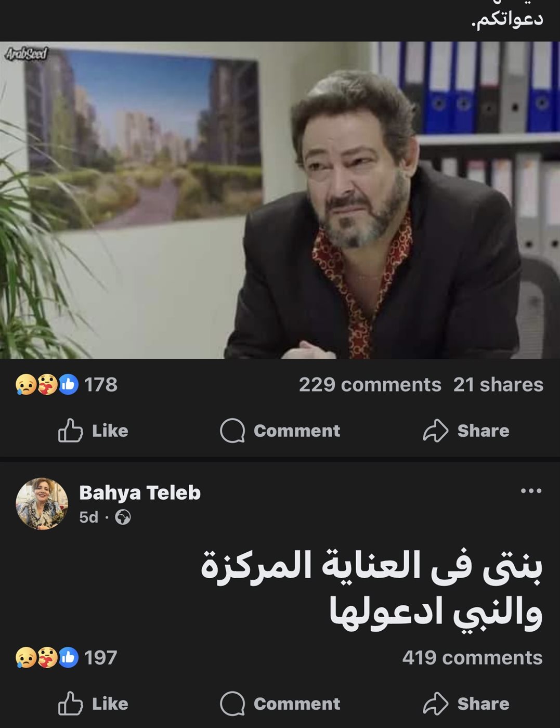Tap share arrow on Bahya Teleb's post
The image size is (560, 728).
[x=435, y=704]
